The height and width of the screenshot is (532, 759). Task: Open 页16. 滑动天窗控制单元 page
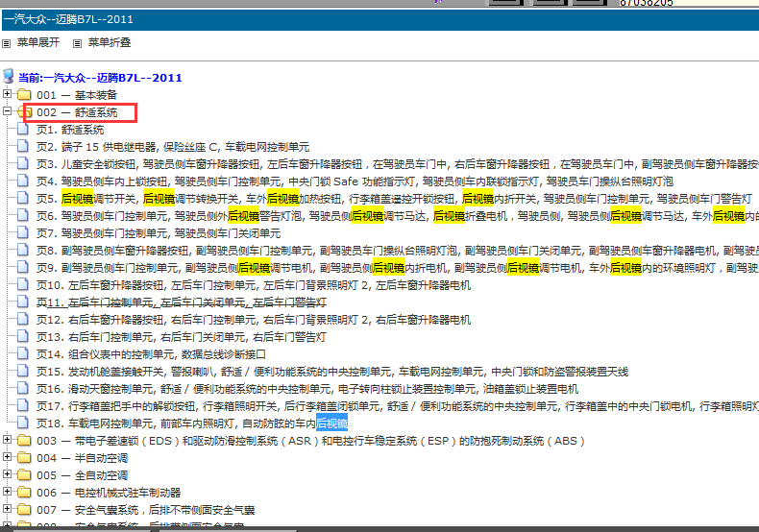307,389
